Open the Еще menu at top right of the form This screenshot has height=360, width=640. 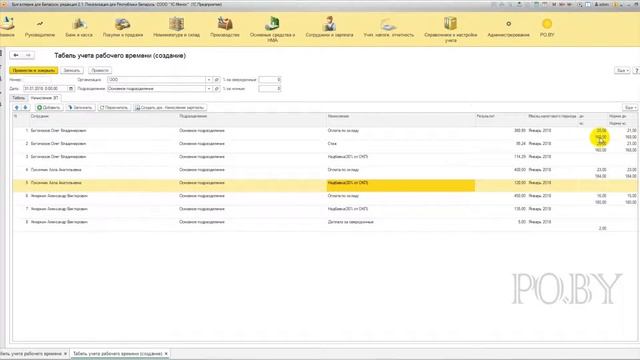pyautogui.click(x=622, y=71)
